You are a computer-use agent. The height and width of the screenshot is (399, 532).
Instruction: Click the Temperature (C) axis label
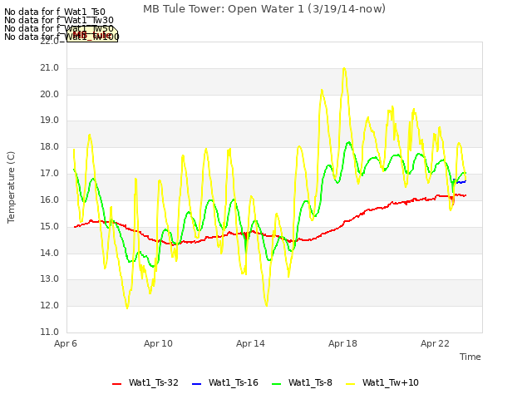11,187
